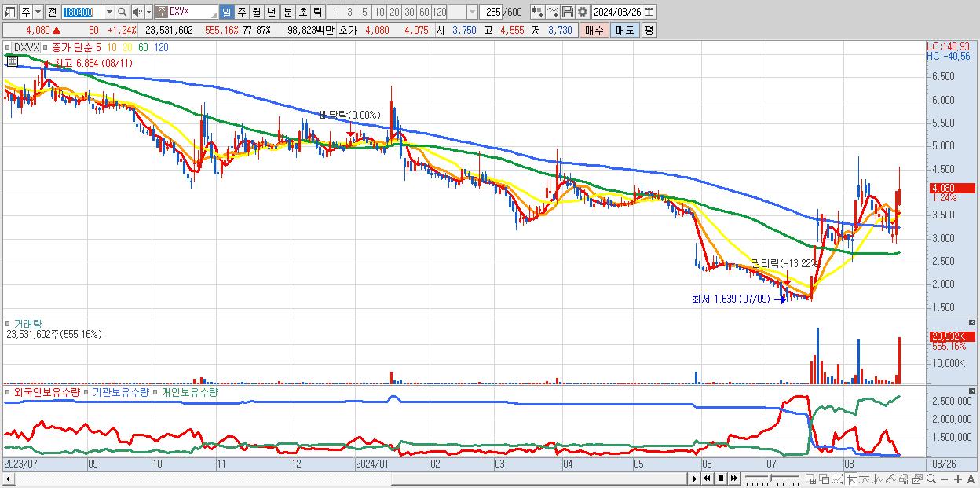Click the overlapping windows icon in bottom bar
This screenshot has height=488, width=980.
825,479
